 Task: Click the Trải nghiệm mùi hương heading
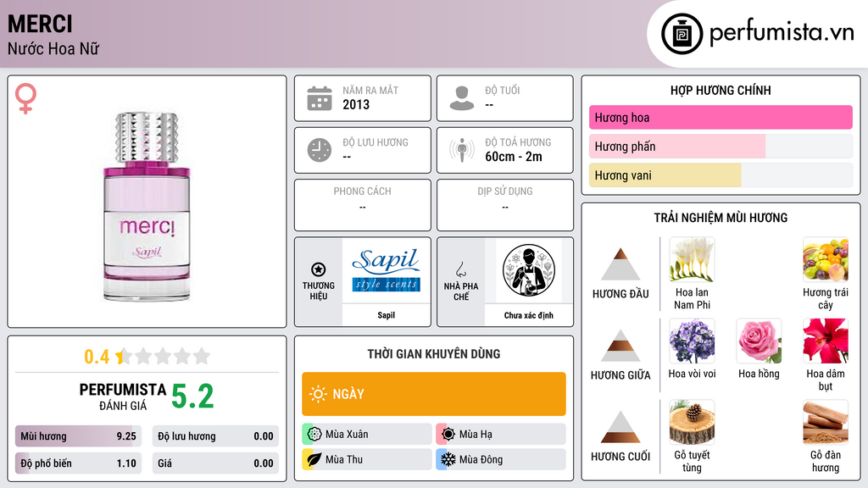[x=721, y=218]
